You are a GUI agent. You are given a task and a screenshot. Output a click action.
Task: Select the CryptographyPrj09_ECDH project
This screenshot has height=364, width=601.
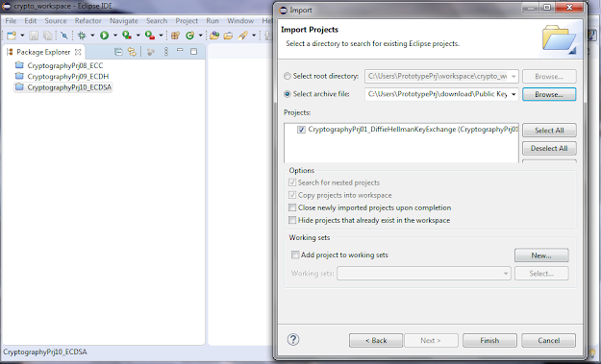pyautogui.click(x=63, y=77)
